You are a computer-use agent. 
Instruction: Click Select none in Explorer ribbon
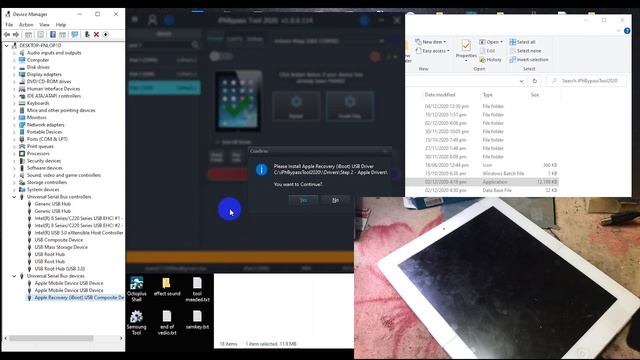525,51
